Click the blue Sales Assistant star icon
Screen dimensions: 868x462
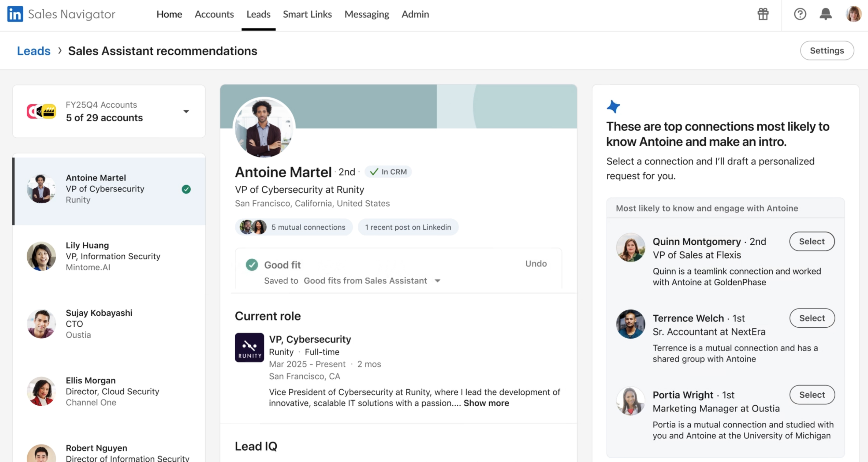[614, 106]
